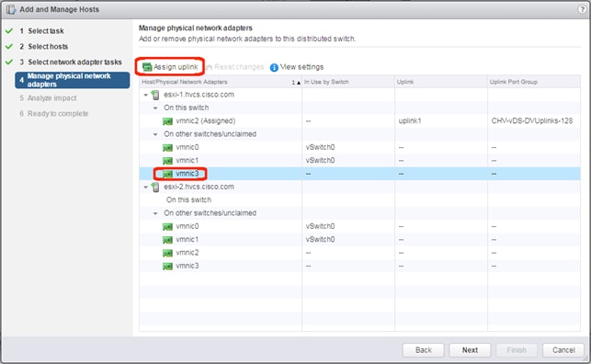Click vSwitch0 cell in esxi-1 vmnic0 row

(320, 147)
